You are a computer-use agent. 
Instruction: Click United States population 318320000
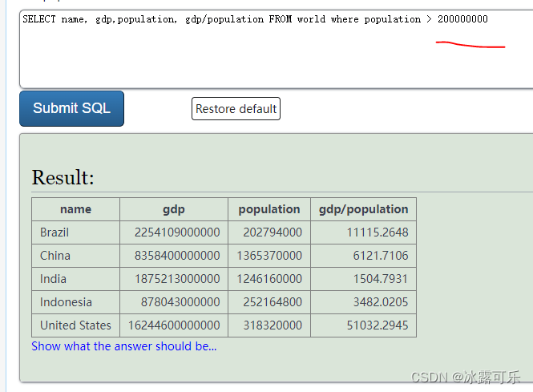[x=273, y=325]
